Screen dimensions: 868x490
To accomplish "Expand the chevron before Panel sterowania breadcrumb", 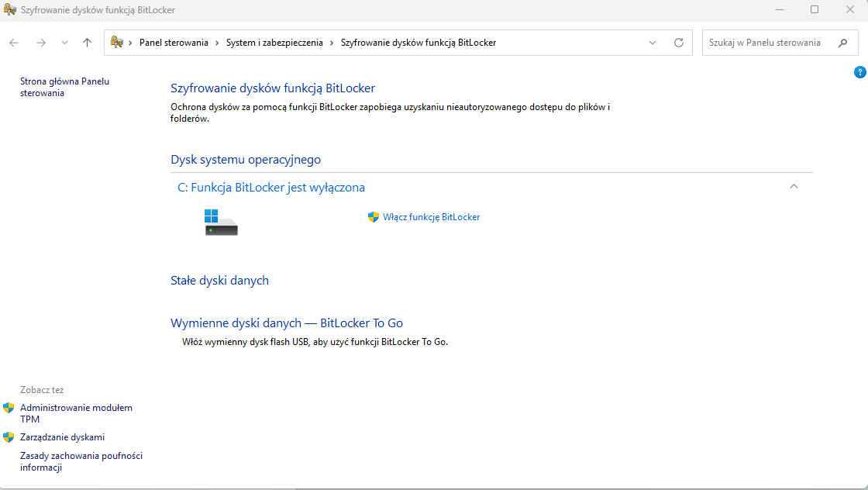I will [130, 43].
